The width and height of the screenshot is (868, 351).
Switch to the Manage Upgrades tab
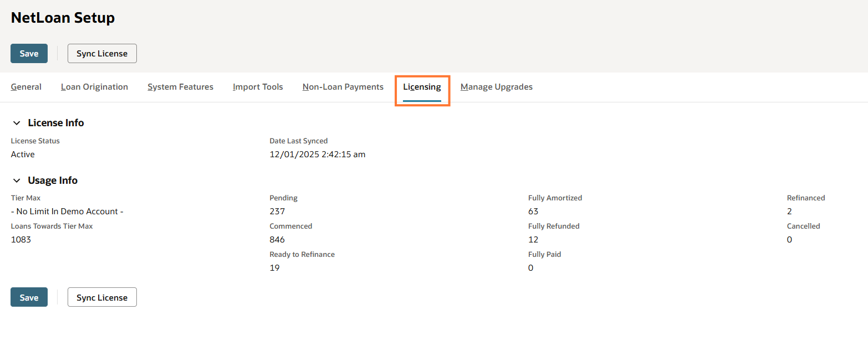(x=496, y=87)
